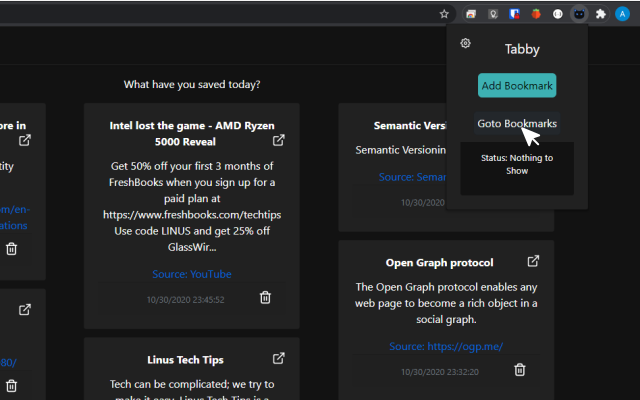Open Intel lost the game bookmark externally
The width and height of the screenshot is (640, 400).
pyautogui.click(x=278, y=140)
